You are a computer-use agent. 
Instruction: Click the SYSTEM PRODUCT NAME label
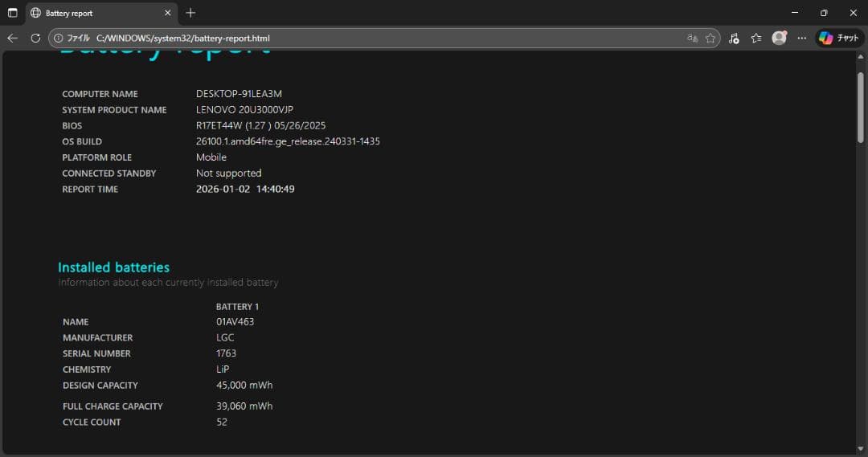pos(114,110)
